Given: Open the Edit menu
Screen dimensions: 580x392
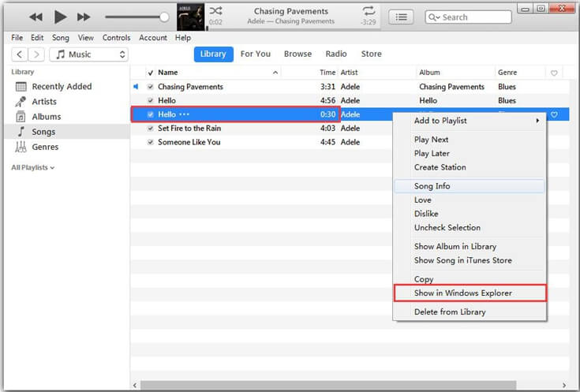Looking at the screenshot, I should pyautogui.click(x=37, y=38).
